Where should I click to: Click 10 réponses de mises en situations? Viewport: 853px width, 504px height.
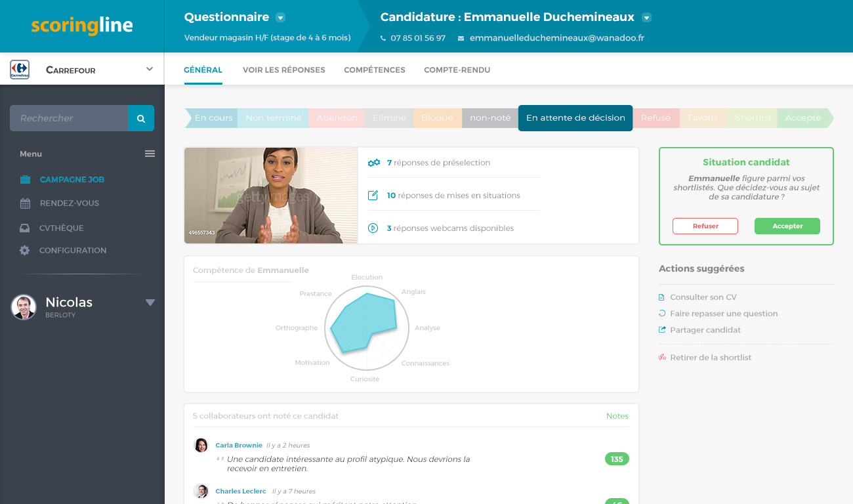coord(453,196)
